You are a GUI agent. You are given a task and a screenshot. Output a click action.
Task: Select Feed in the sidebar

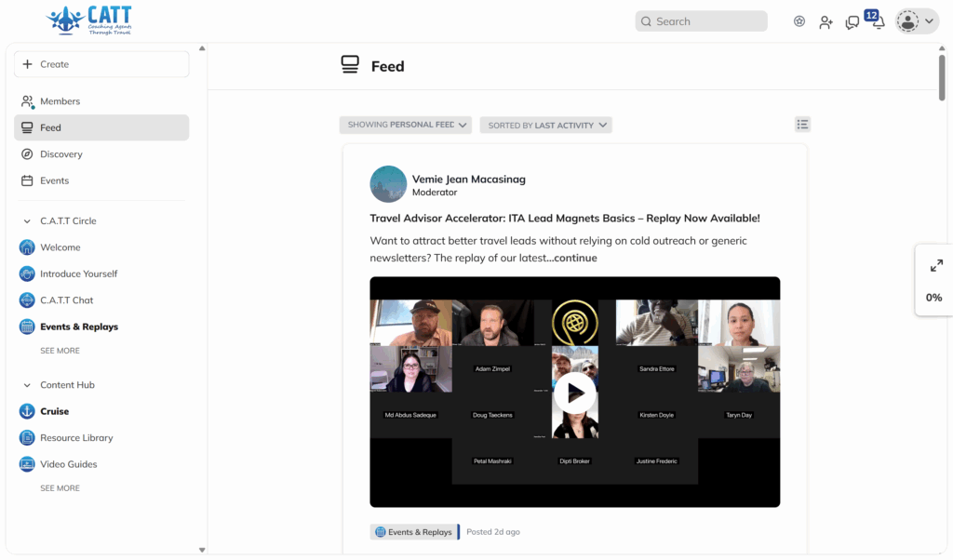click(101, 127)
